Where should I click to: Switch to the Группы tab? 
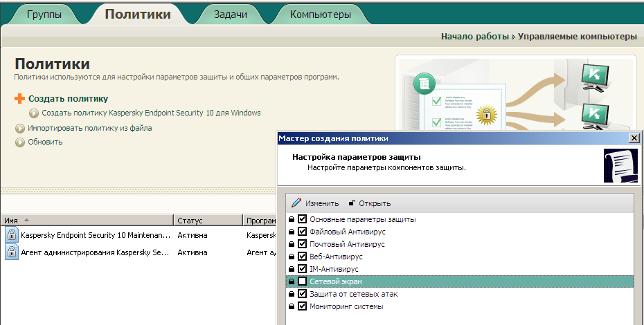pos(44,15)
